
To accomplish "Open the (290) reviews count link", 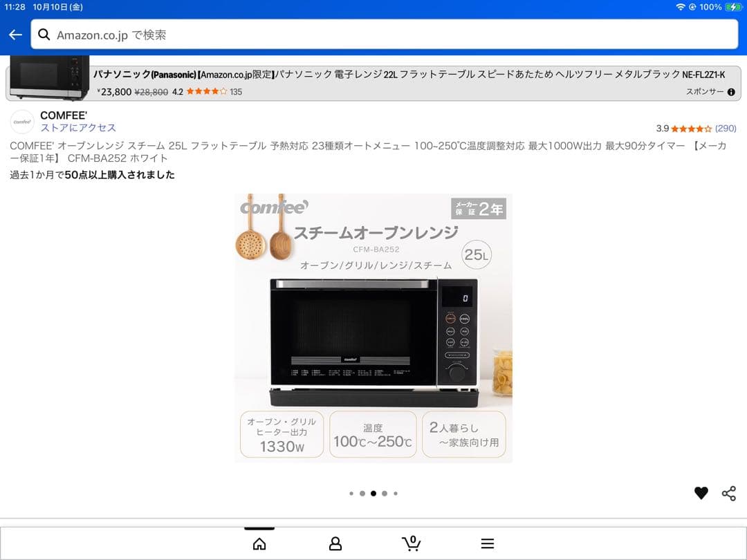I will click(726, 128).
